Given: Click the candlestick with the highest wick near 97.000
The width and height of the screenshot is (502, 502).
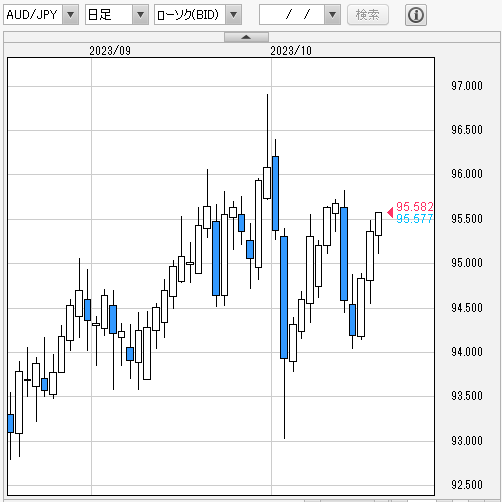Looking at the screenshot, I should [267, 183].
